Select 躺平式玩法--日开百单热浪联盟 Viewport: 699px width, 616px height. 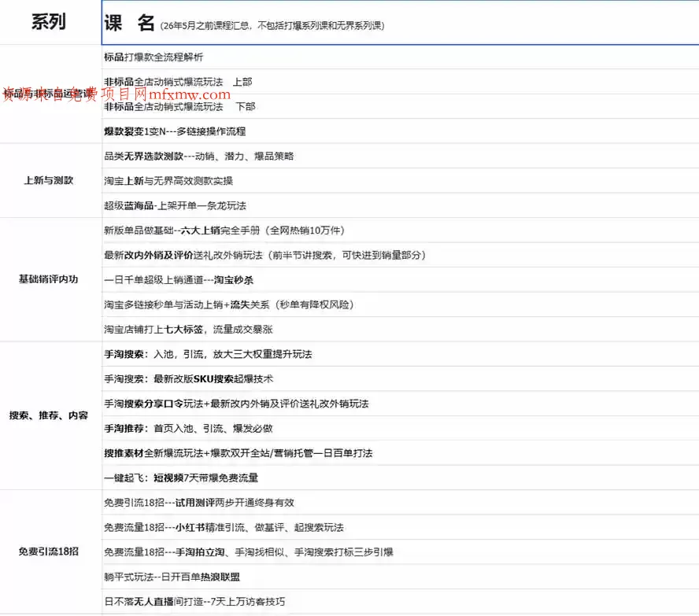pos(401,577)
